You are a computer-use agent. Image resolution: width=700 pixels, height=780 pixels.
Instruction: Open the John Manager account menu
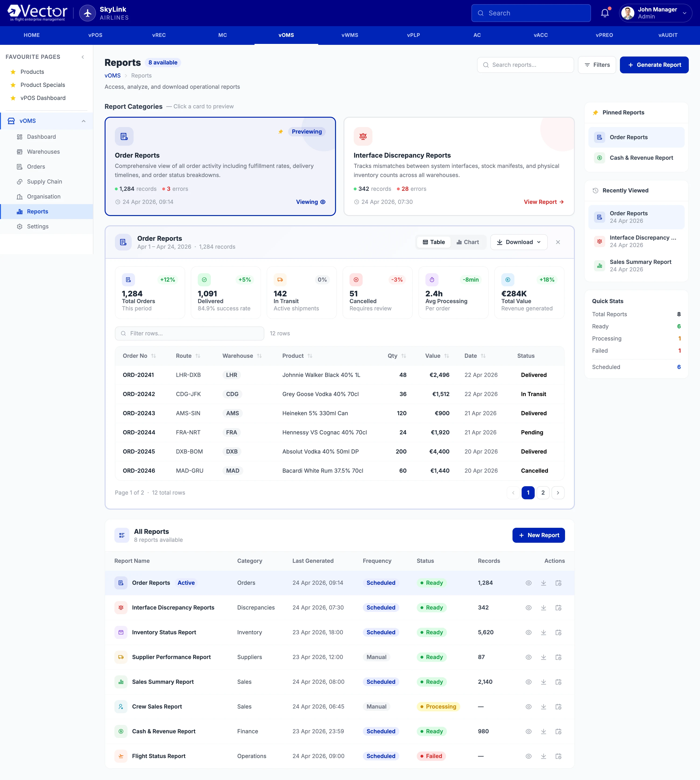click(655, 13)
